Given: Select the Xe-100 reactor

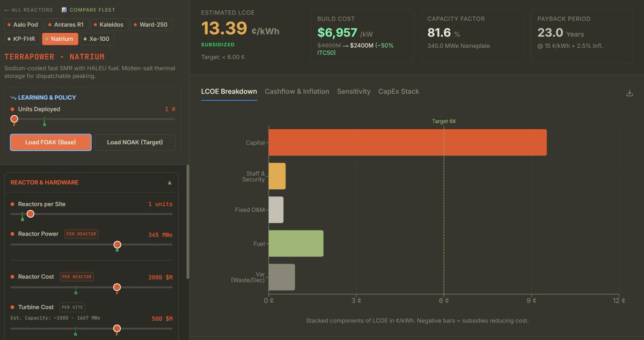Looking at the screenshot, I should click(x=98, y=39).
